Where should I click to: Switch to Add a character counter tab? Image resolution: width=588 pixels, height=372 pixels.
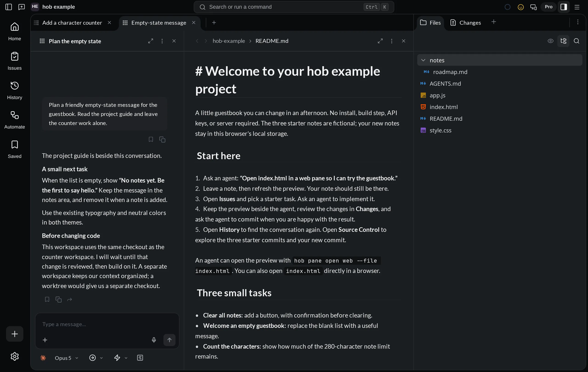click(x=72, y=23)
